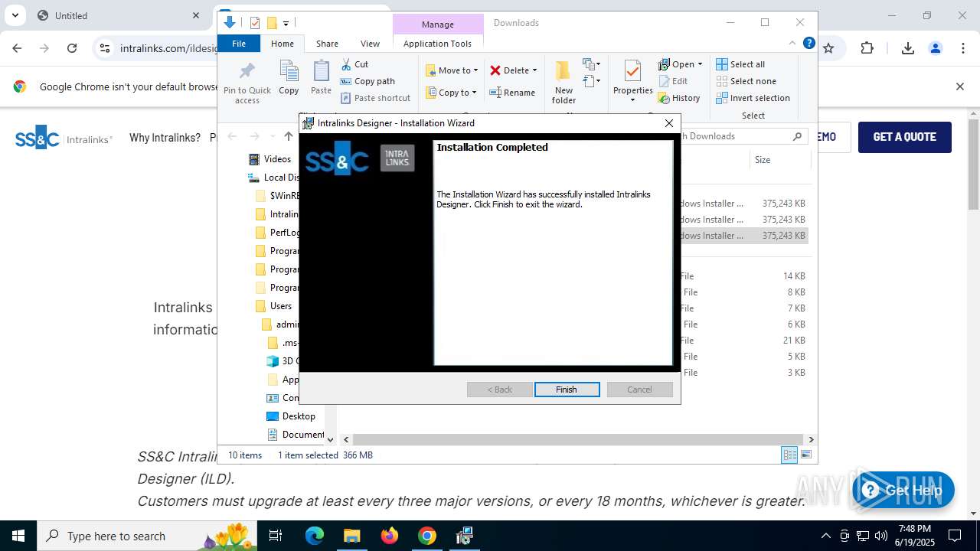Close the Intralinks Designer wizard dialog
The image size is (980, 551).
pos(669,123)
